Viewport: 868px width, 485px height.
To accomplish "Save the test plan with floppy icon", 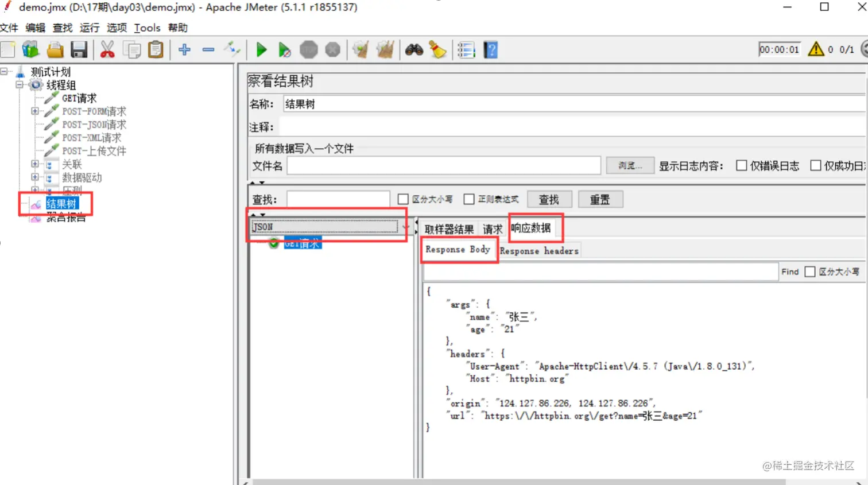I will [x=79, y=50].
